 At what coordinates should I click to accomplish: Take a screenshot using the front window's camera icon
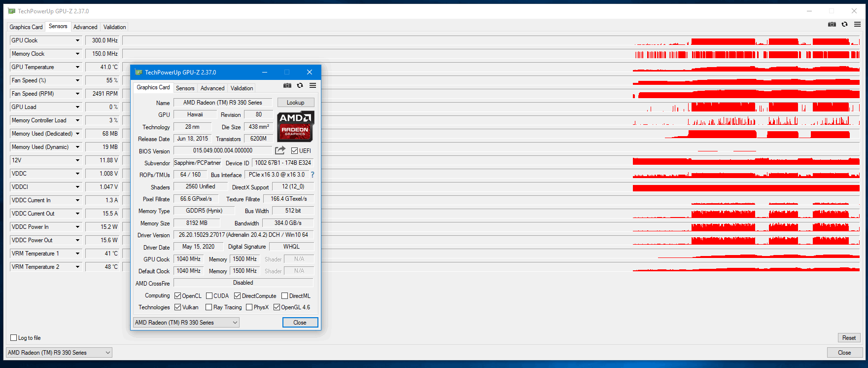tap(287, 85)
